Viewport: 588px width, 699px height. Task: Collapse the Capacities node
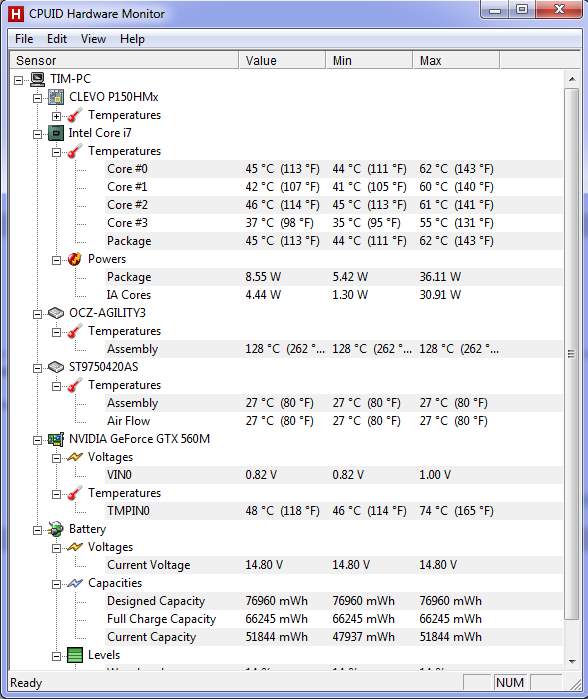pyautogui.click(x=56, y=584)
